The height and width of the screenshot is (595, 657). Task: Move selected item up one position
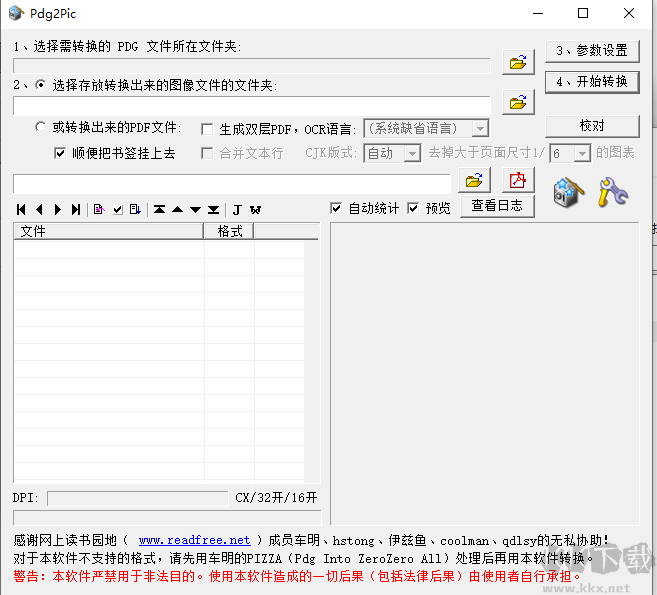pyautogui.click(x=178, y=210)
